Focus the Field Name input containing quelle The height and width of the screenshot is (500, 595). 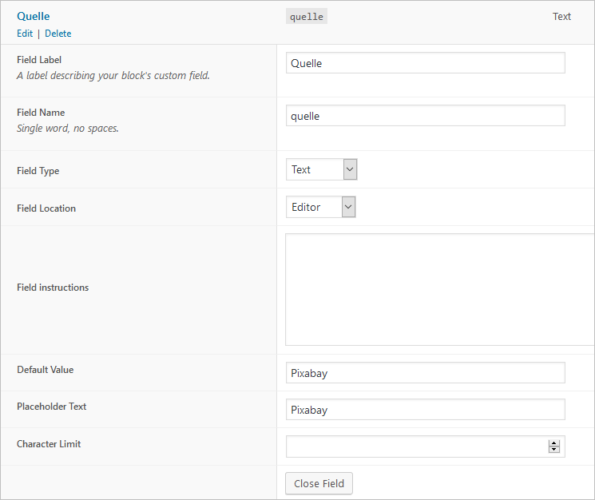point(425,116)
